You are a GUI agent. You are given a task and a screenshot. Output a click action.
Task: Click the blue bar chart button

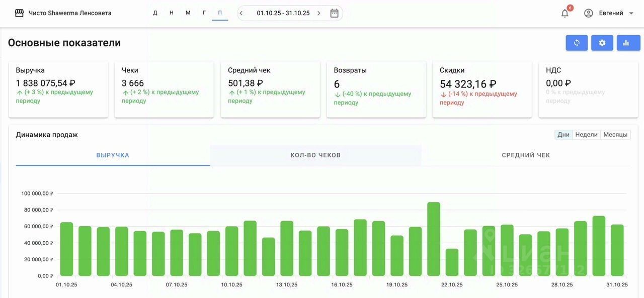(626, 43)
